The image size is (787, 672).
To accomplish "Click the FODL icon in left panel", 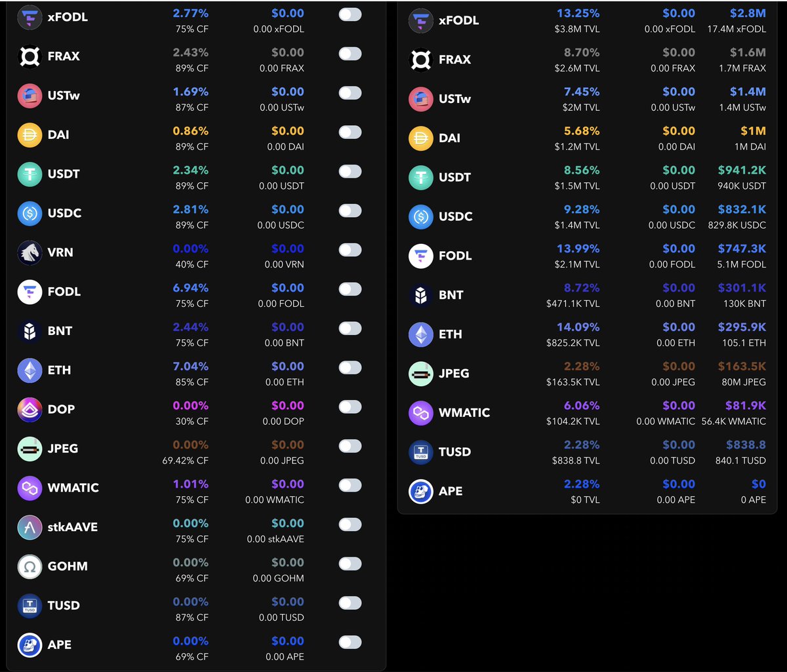I will click(x=30, y=292).
